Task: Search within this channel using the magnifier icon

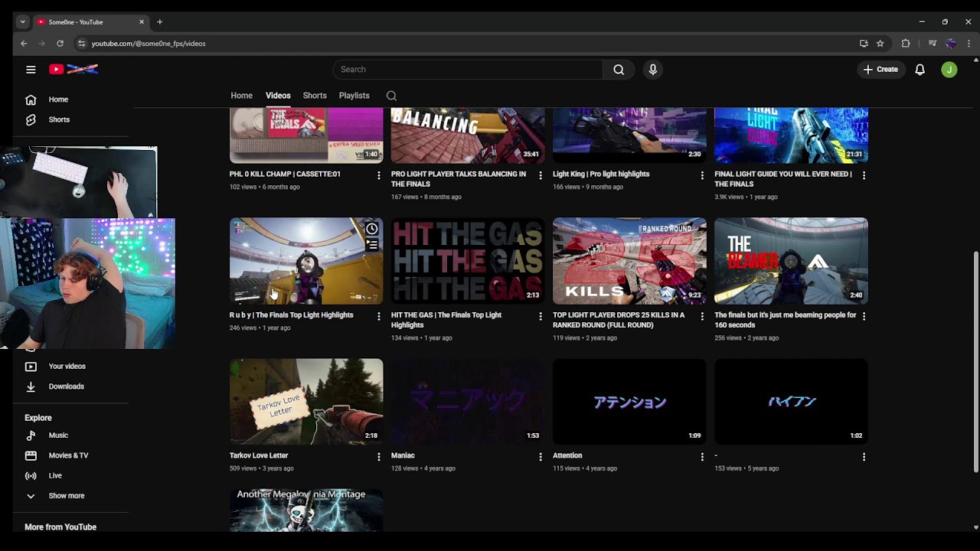Action: tap(391, 96)
